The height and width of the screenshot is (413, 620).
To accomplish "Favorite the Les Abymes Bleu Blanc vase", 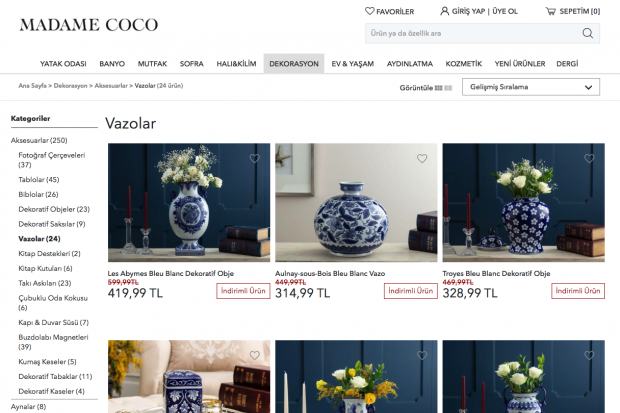I will (x=255, y=158).
